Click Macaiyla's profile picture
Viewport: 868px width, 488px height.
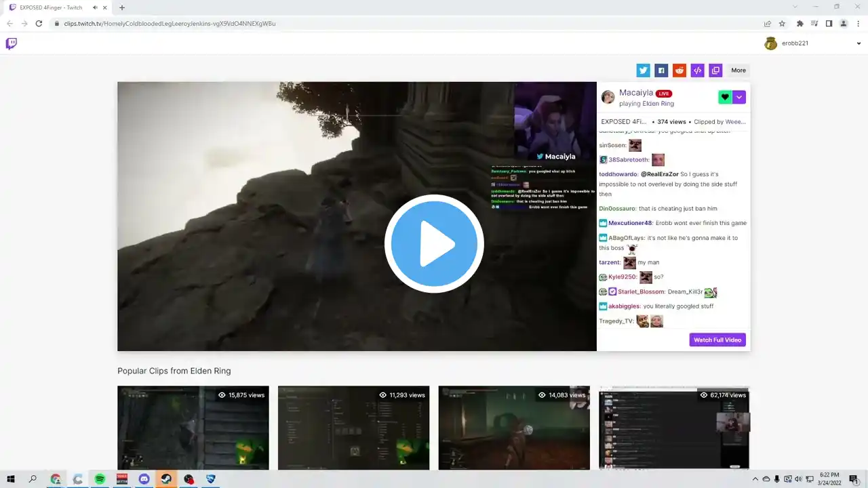(x=608, y=98)
